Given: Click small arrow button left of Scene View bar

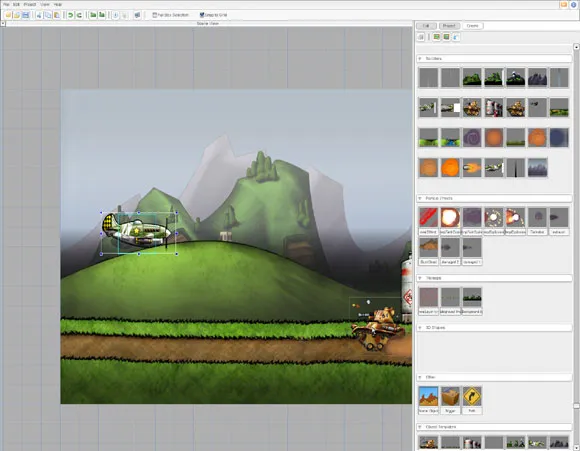Looking at the screenshot, I should coord(3,23).
